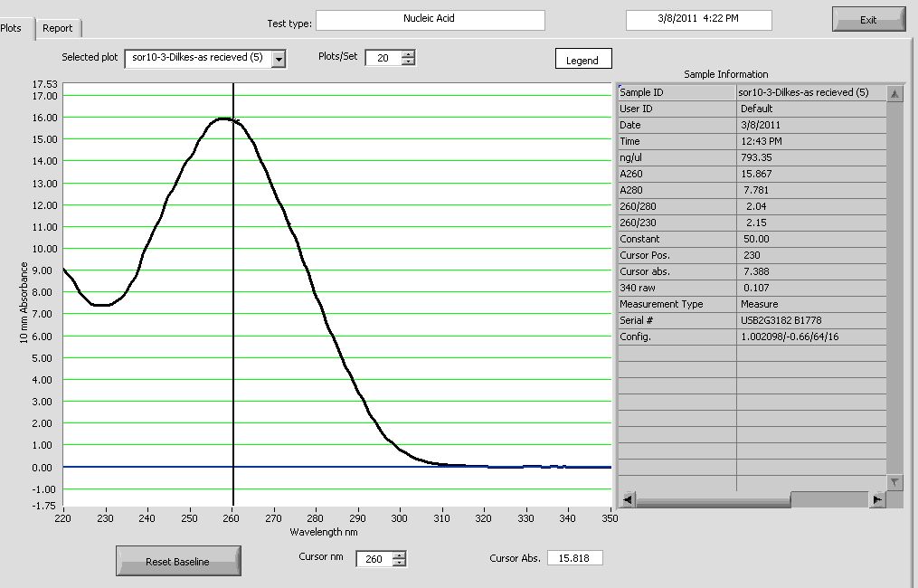Select the User ID 'Default' cell
918x588 pixels.
point(811,109)
